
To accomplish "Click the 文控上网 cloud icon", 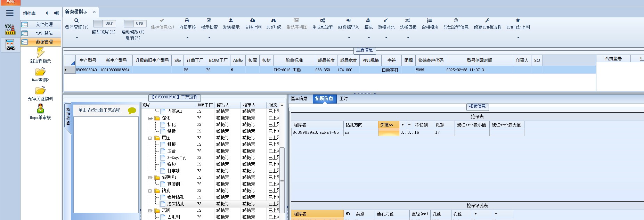I will 253,21.
